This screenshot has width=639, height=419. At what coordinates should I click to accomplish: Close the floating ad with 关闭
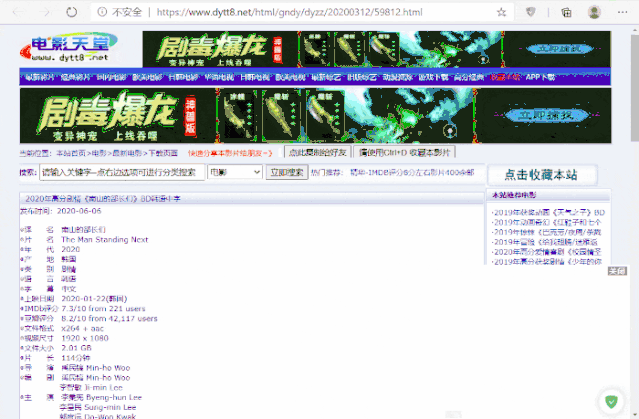[617, 270]
